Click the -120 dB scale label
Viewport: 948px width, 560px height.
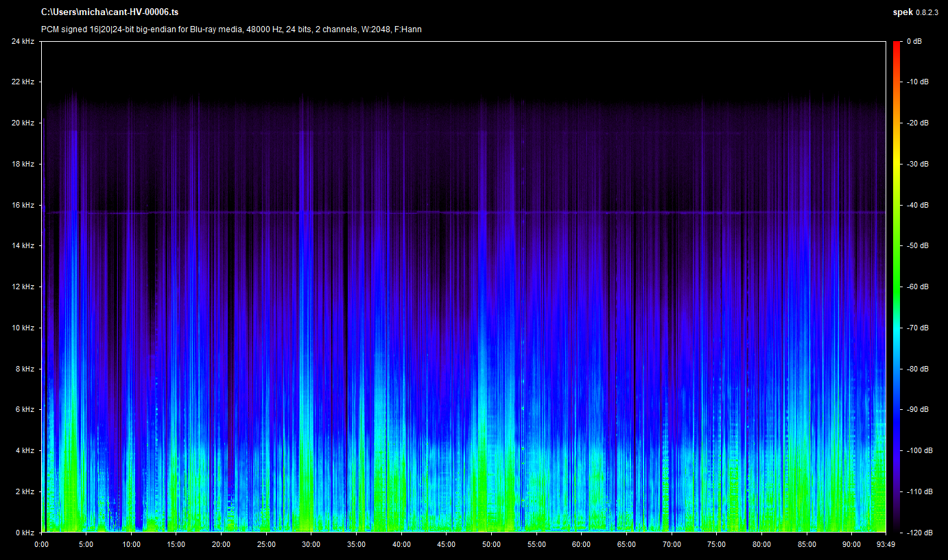pyautogui.click(x=919, y=533)
